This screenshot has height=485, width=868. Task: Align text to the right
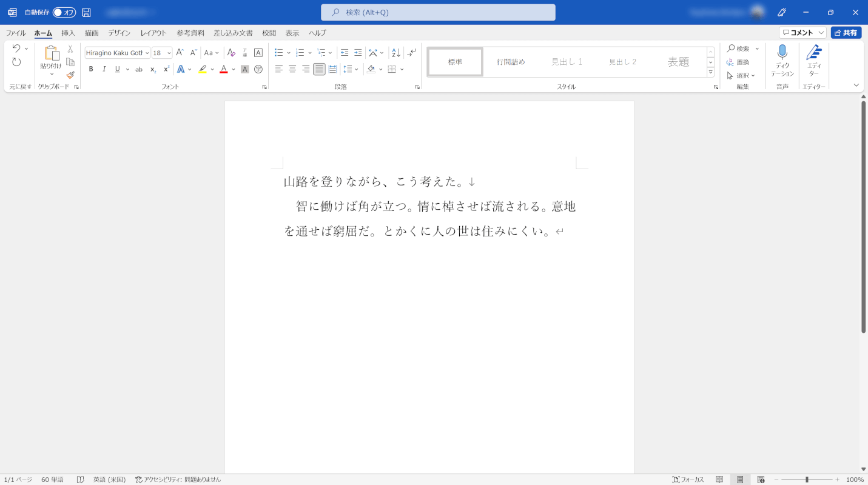coord(306,69)
